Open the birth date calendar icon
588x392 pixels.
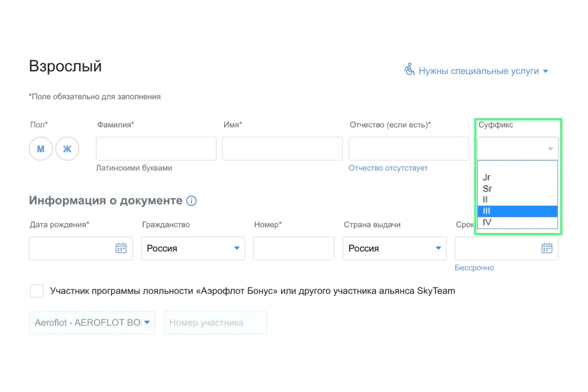point(121,248)
